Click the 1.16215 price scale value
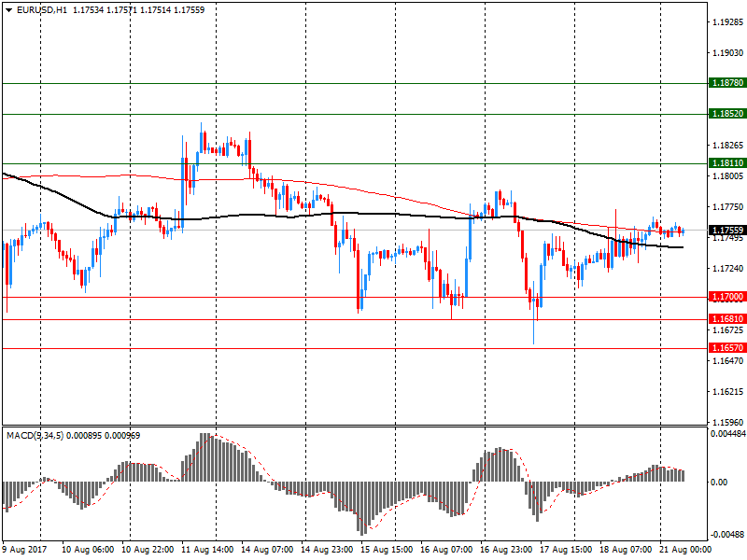Viewport: 747px width, 560px height. pos(728,392)
